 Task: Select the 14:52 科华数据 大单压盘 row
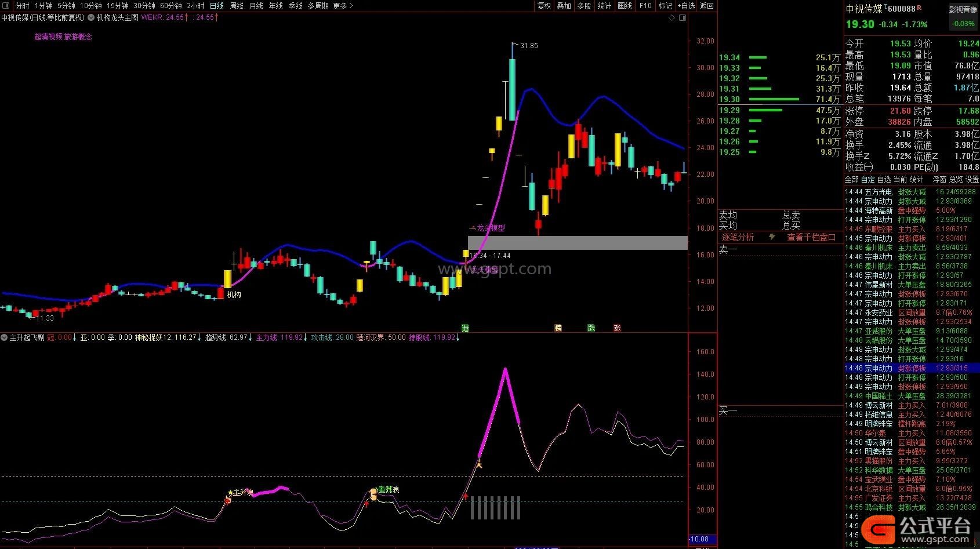coord(911,470)
